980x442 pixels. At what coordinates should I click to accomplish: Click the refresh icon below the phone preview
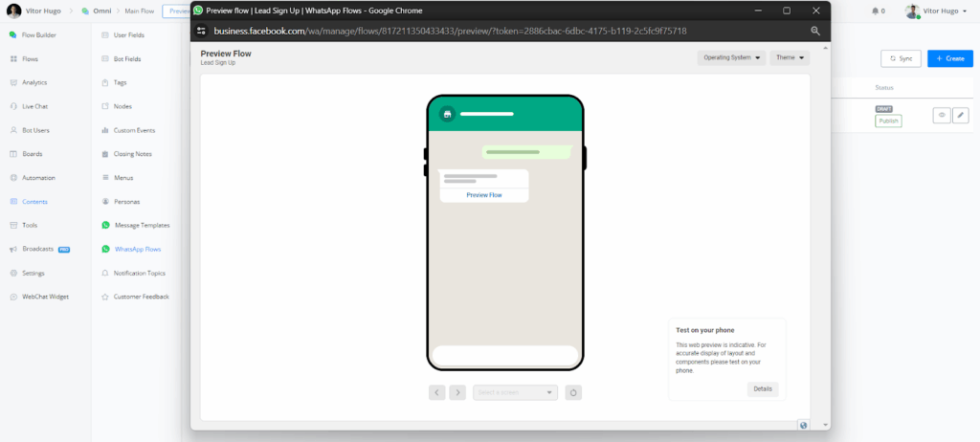[x=573, y=392]
